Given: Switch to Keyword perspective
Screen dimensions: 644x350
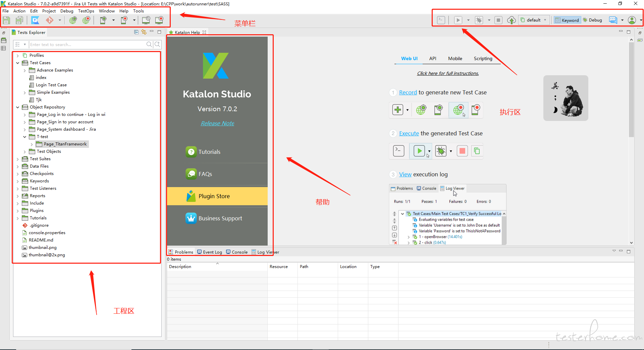Looking at the screenshot, I should click(567, 20).
